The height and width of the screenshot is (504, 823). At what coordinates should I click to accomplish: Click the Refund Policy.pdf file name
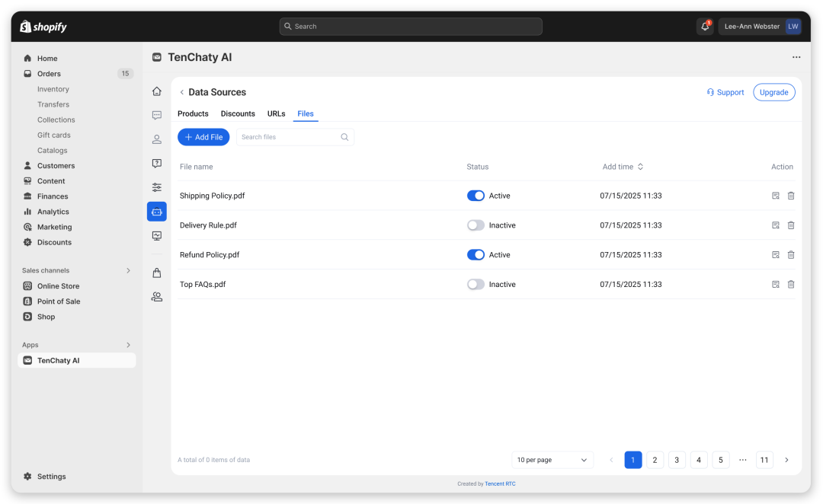[210, 255]
